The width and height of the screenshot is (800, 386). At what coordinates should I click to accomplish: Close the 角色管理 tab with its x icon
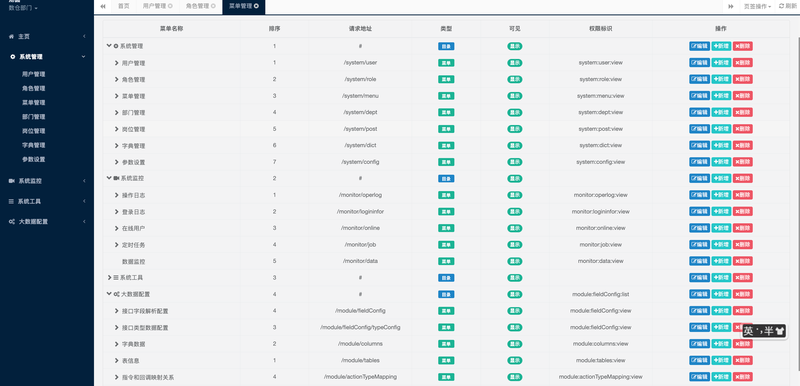pyautogui.click(x=213, y=6)
